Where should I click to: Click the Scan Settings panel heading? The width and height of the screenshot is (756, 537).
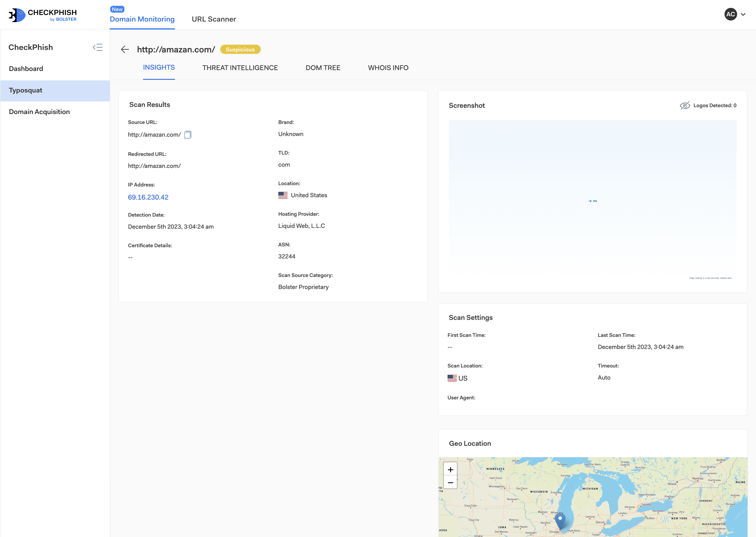(470, 318)
